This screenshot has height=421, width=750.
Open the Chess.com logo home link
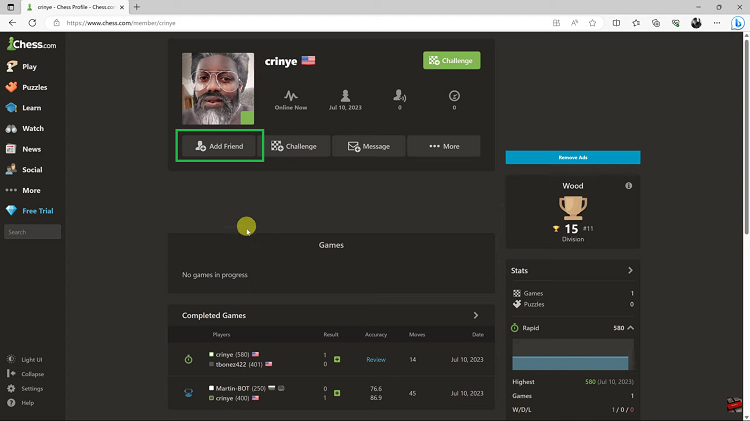tap(32, 44)
